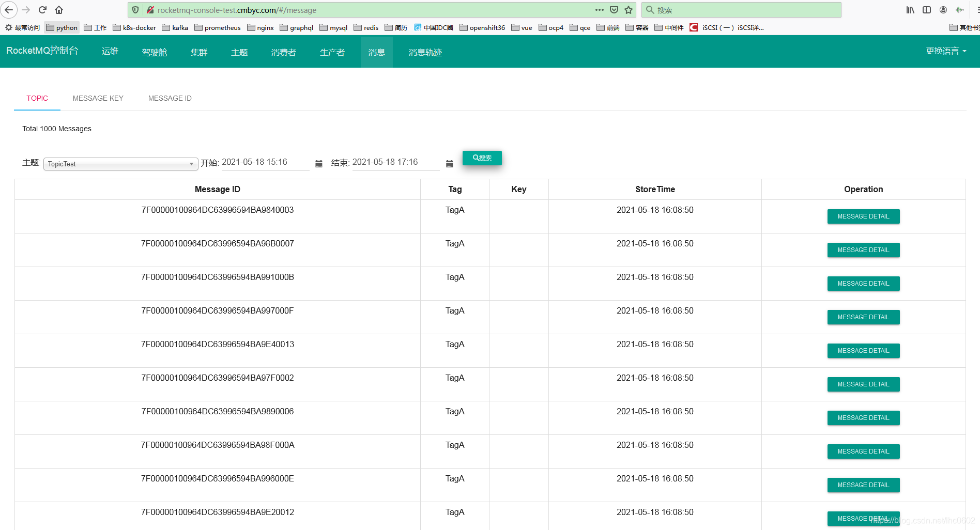
Task: Open the mysql bookmarks folder
Action: point(334,27)
